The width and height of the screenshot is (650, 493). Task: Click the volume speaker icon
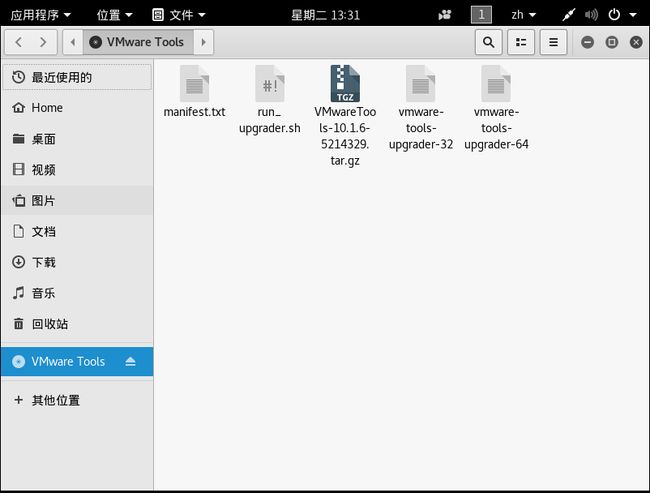point(591,15)
